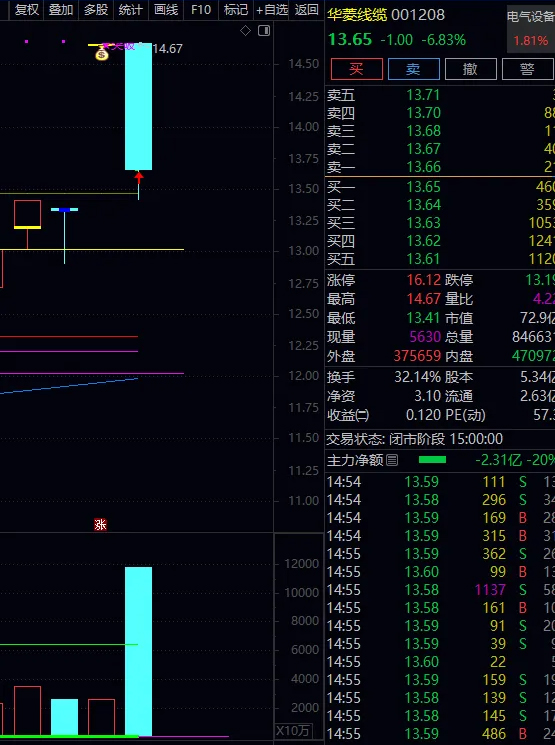Click the blue 卖 sell button

coord(414,69)
